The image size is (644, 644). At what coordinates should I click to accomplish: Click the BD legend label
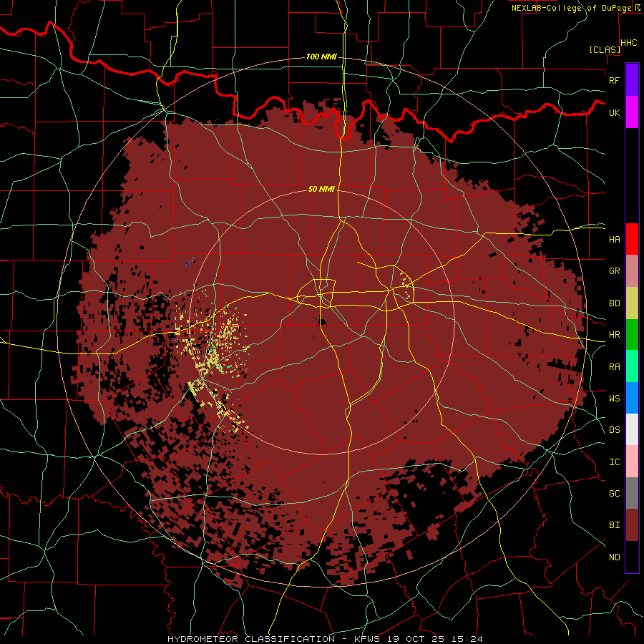tap(615, 303)
